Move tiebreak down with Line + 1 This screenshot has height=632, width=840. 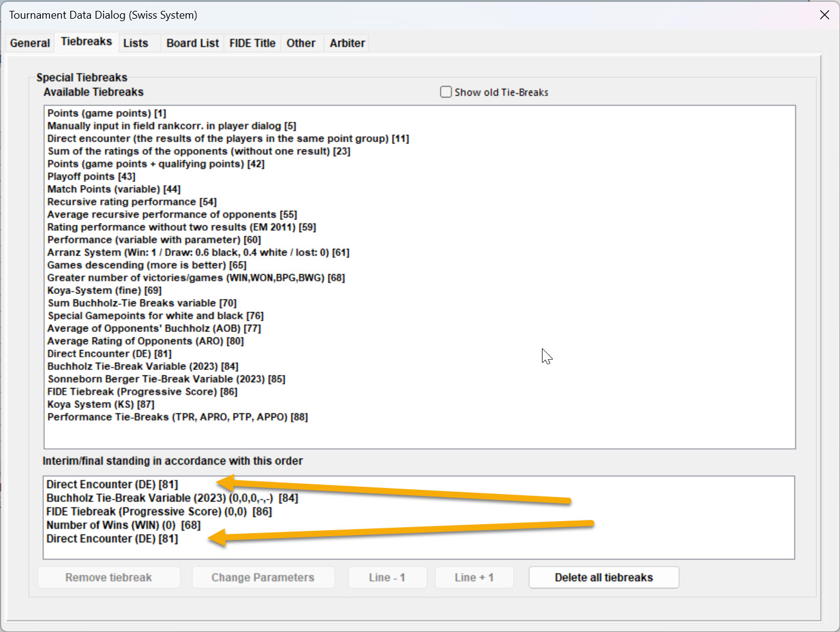(x=474, y=577)
